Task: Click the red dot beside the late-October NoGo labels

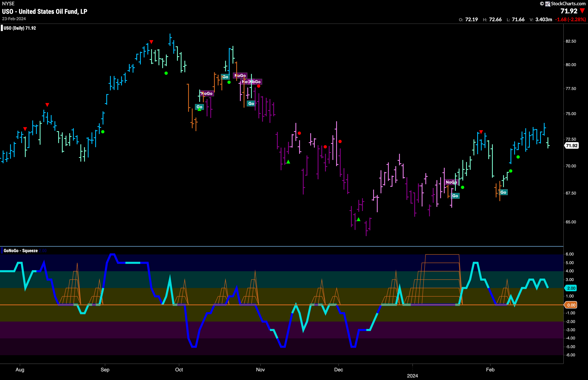Action: pyautogui.click(x=258, y=86)
